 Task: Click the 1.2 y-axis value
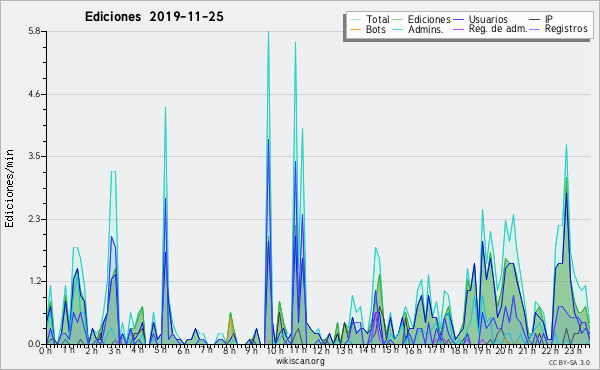tap(34, 282)
